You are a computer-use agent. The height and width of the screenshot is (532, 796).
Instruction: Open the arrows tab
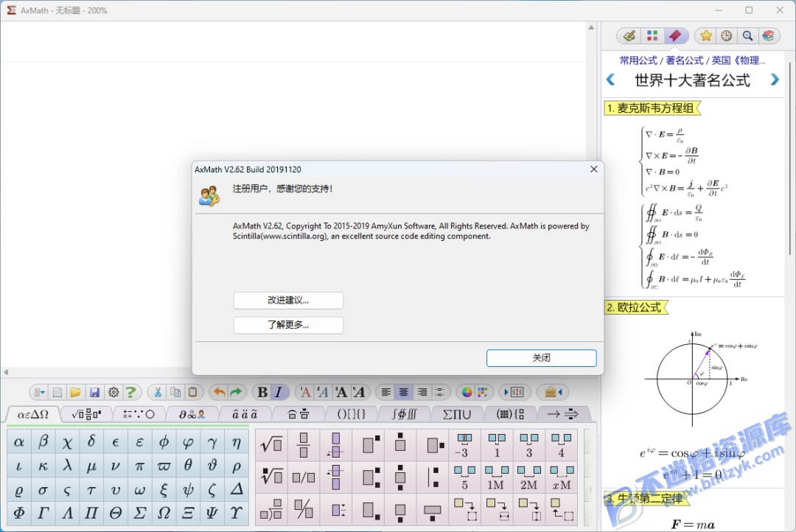562,414
